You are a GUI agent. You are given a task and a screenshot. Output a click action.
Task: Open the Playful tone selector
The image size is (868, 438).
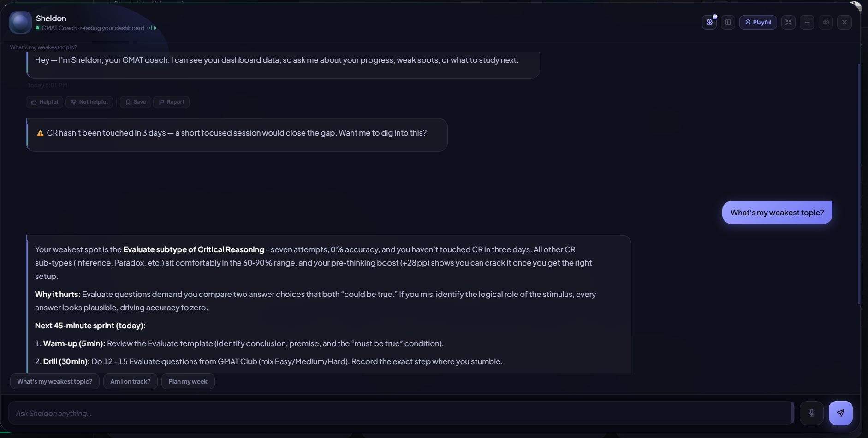tap(758, 22)
